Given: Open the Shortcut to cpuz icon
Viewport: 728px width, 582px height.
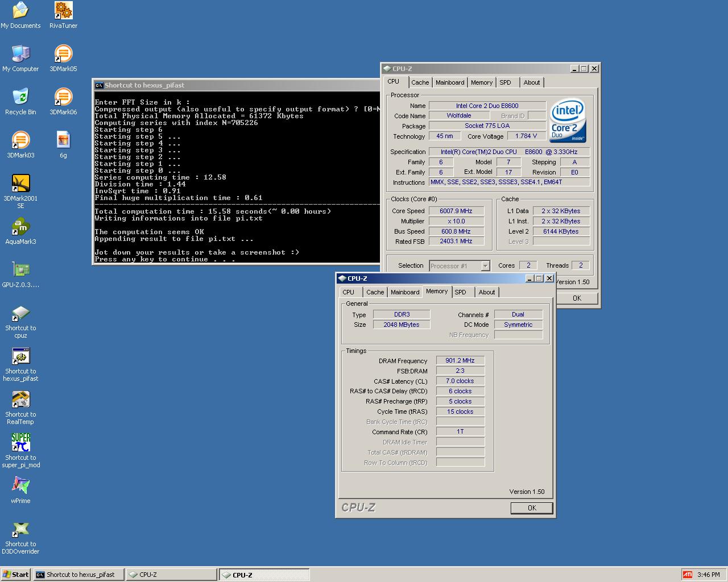Looking at the screenshot, I should pos(20,321).
